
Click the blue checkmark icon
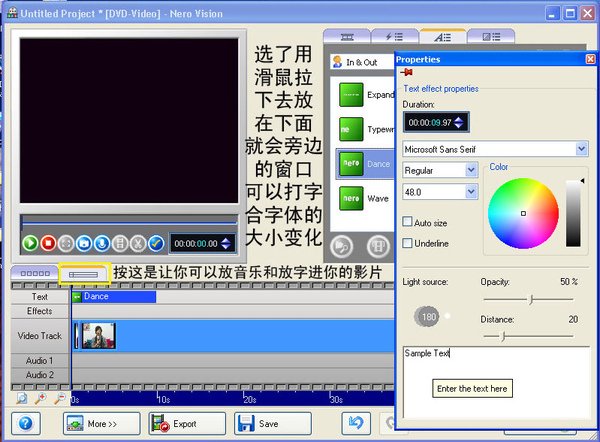[x=156, y=243]
